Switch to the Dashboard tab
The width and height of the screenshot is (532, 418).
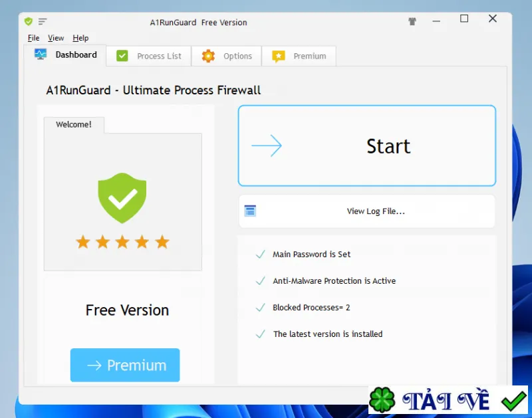pyautogui.click(x=65, y=55)
